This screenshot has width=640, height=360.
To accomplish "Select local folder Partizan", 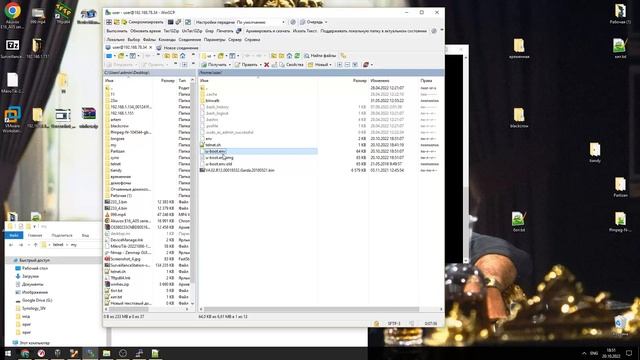I will (x=115, y=151).
